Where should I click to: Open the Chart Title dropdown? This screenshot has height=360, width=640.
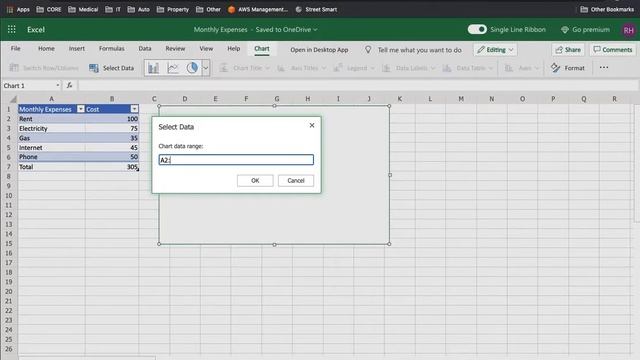(244, 68)
